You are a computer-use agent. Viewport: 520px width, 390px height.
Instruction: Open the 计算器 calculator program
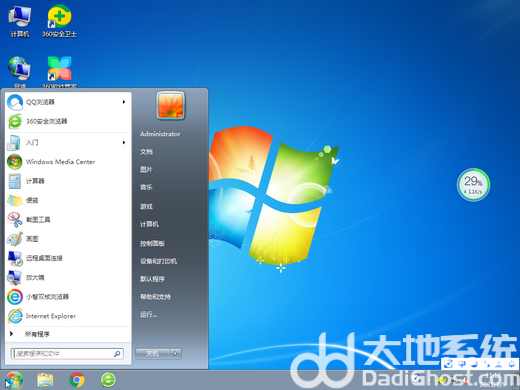(x=67, y=181)
